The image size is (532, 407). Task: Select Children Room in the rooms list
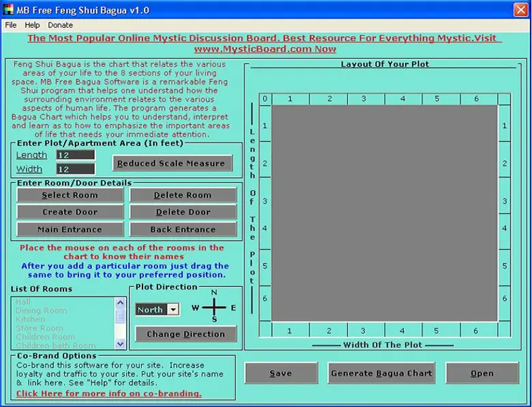[46, 337]
